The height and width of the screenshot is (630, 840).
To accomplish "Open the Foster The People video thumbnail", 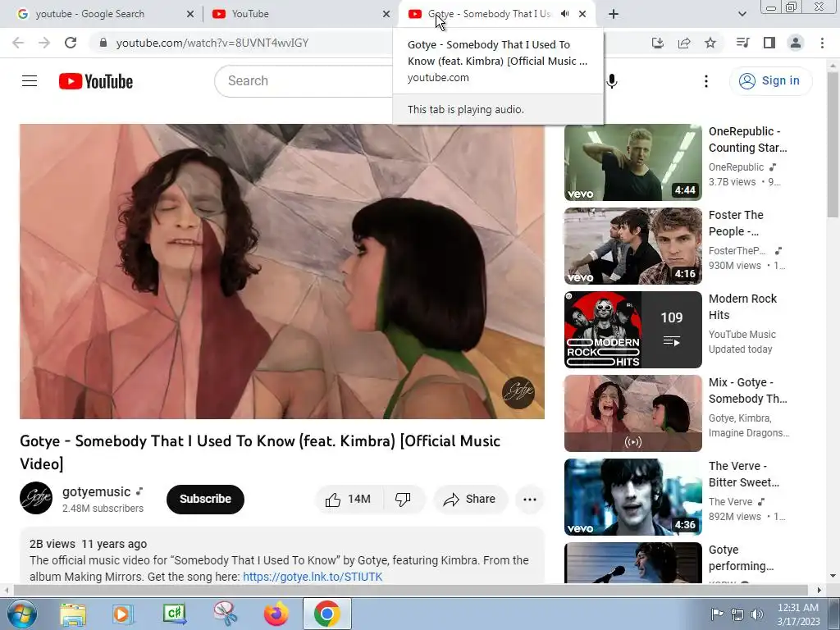I will click(632, 246).
